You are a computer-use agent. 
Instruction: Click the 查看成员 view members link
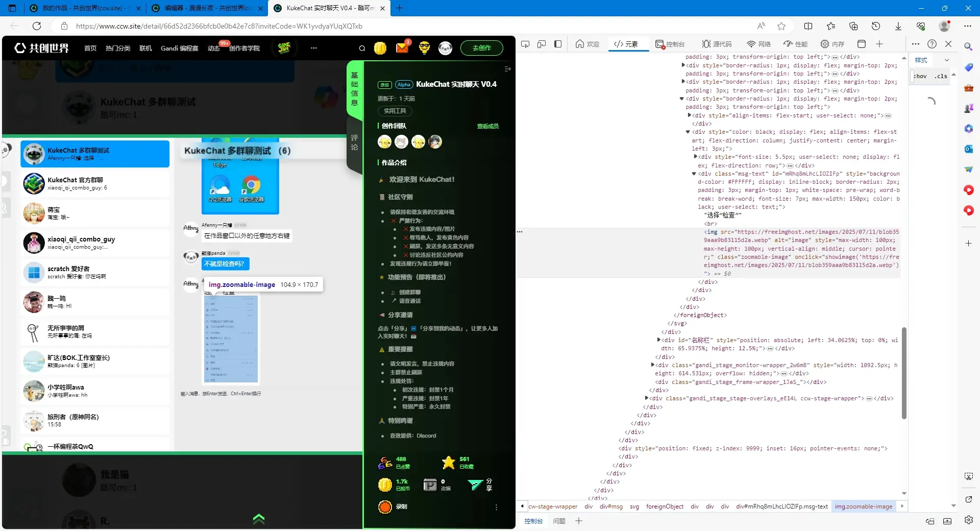click(487, 126)
